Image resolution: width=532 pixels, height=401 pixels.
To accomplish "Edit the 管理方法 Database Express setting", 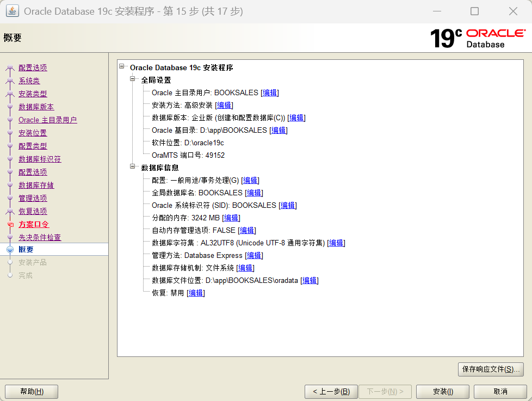I will coord(254,256).
